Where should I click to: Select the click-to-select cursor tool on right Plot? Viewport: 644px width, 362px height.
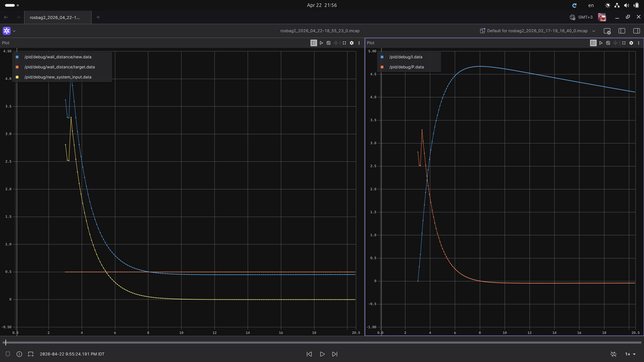601,43
